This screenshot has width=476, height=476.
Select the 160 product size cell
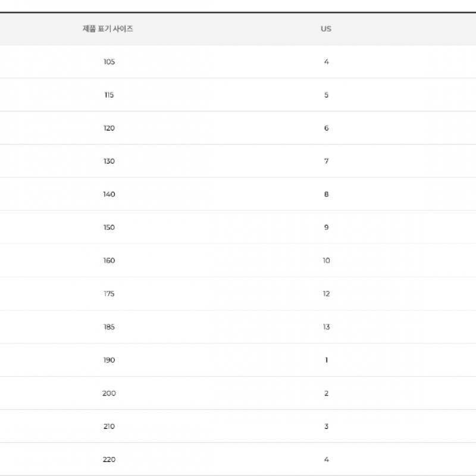pos(109,261)
